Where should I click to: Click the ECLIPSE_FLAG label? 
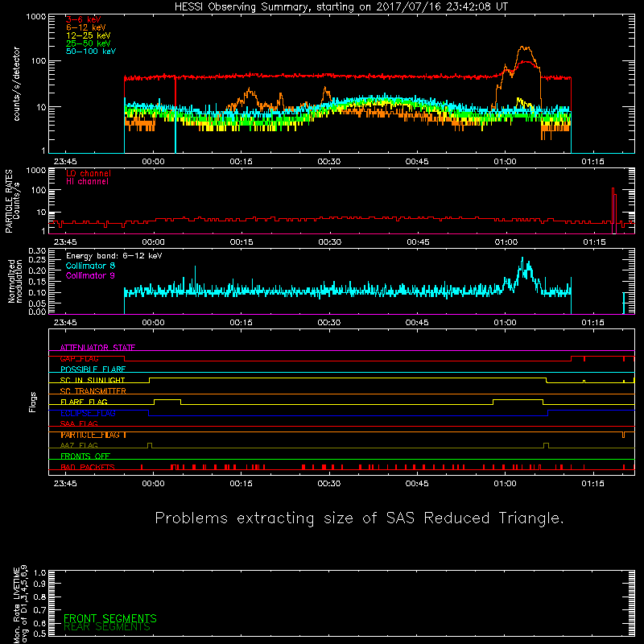pos(88,413)
